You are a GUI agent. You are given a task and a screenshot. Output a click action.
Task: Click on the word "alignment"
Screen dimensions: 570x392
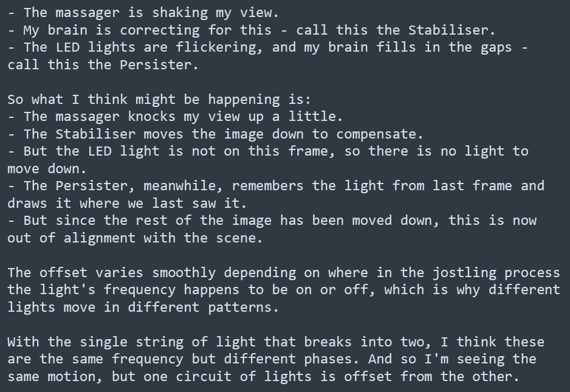tap(99, 238)
